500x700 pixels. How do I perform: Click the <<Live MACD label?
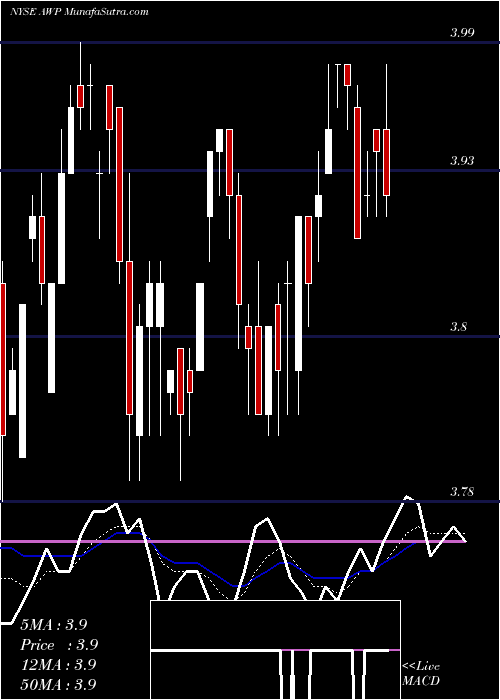point(421,674)
